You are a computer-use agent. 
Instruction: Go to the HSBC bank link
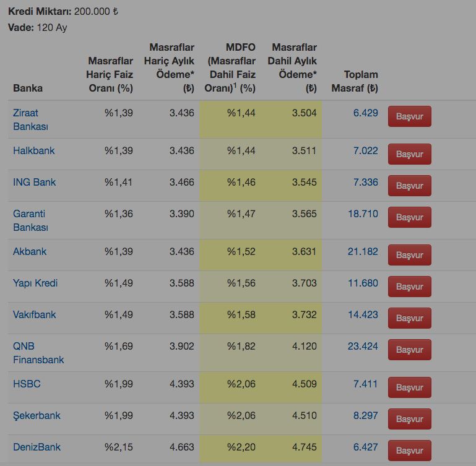point(27,384)
